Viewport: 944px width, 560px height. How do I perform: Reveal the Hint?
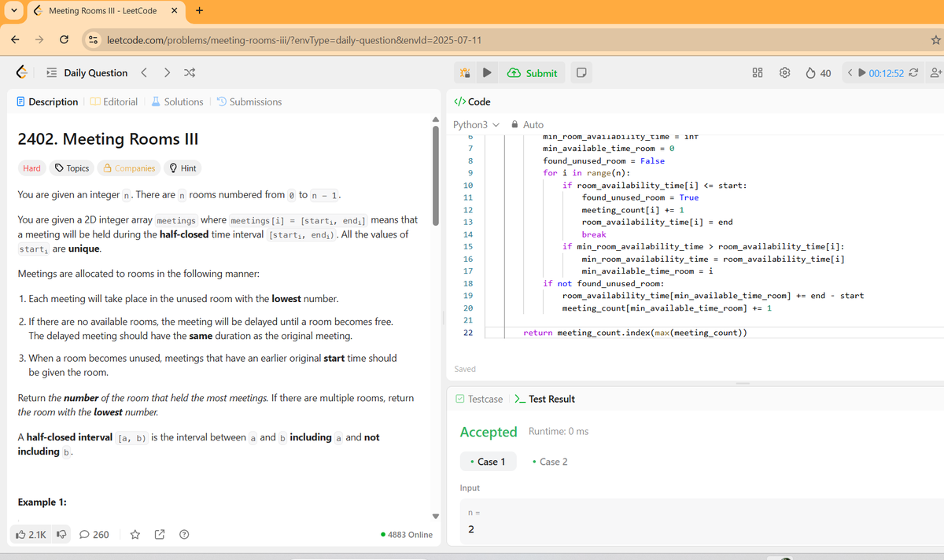pyautogui.click(x=183, y=168)
